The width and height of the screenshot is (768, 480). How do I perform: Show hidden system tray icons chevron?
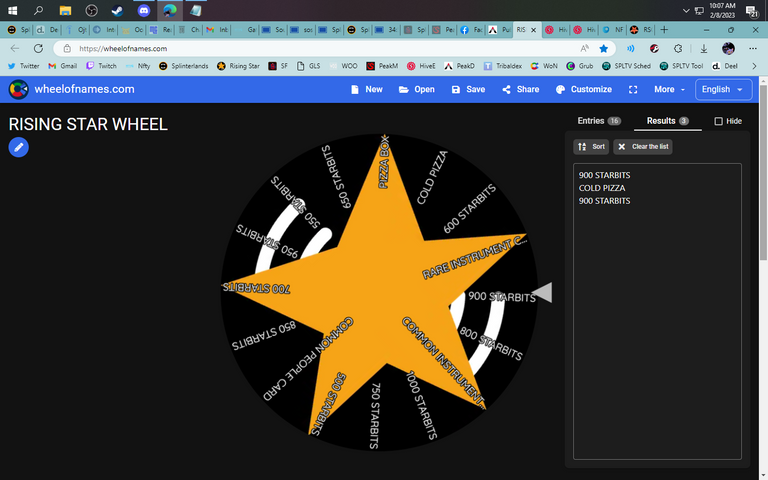point(686,10)
